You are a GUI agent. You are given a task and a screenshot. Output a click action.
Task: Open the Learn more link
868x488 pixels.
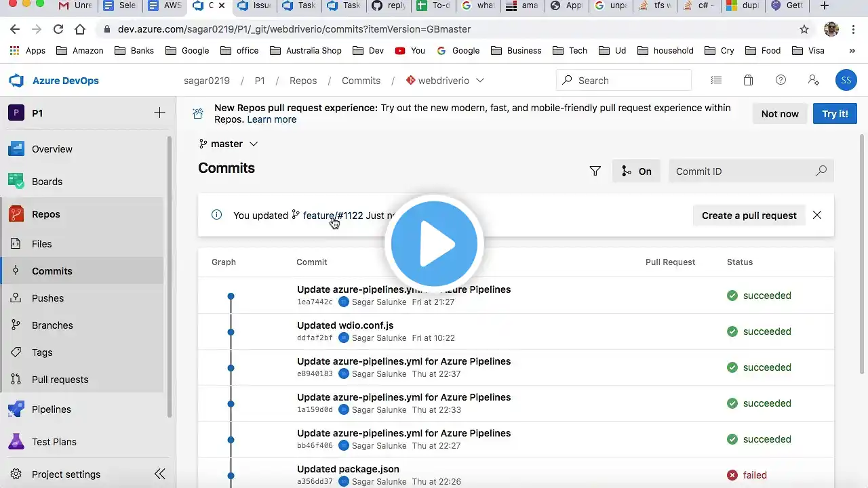click(271, 119)
